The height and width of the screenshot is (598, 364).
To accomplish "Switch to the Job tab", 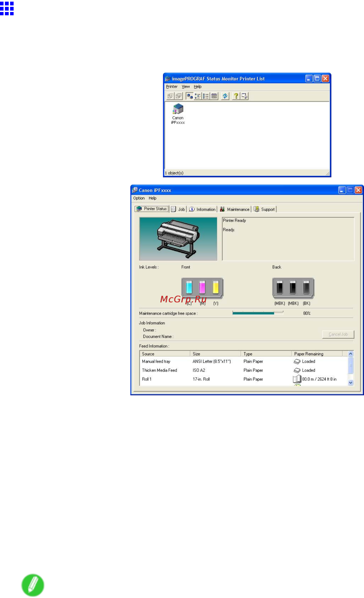I will click(x=178, y=209).
